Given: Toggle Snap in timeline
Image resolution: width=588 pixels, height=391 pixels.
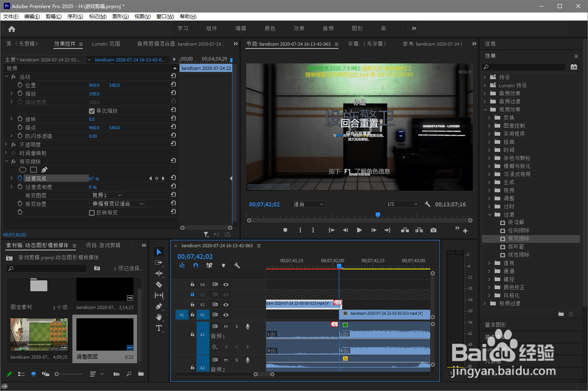Looking at the screenshot, I should point(196,265).
